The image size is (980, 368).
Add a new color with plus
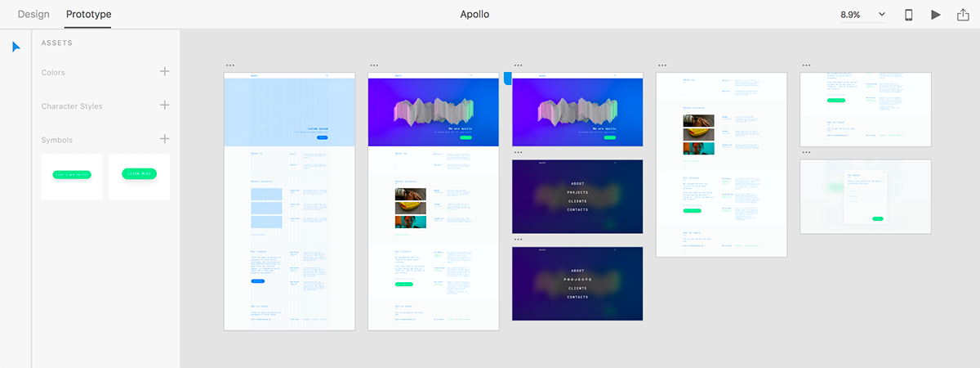164,72
